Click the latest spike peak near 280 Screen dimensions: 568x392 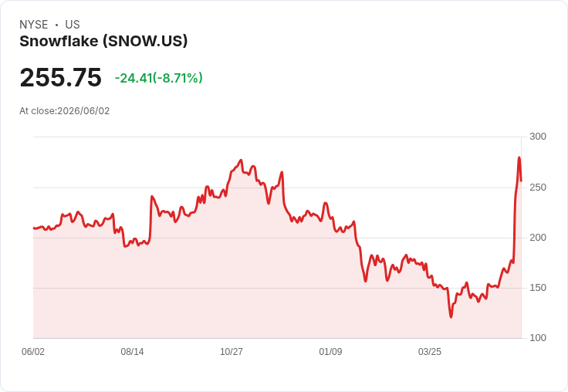(519, 157)
